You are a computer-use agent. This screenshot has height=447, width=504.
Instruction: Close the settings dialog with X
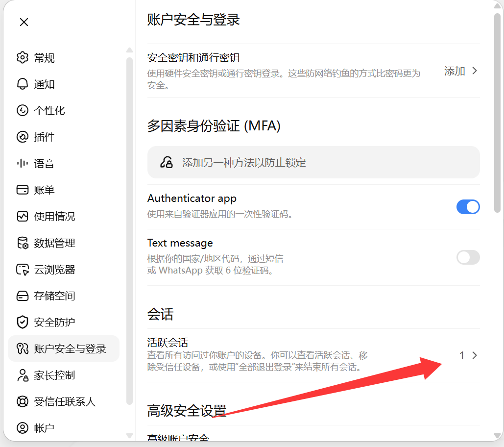tap(24, 22)
